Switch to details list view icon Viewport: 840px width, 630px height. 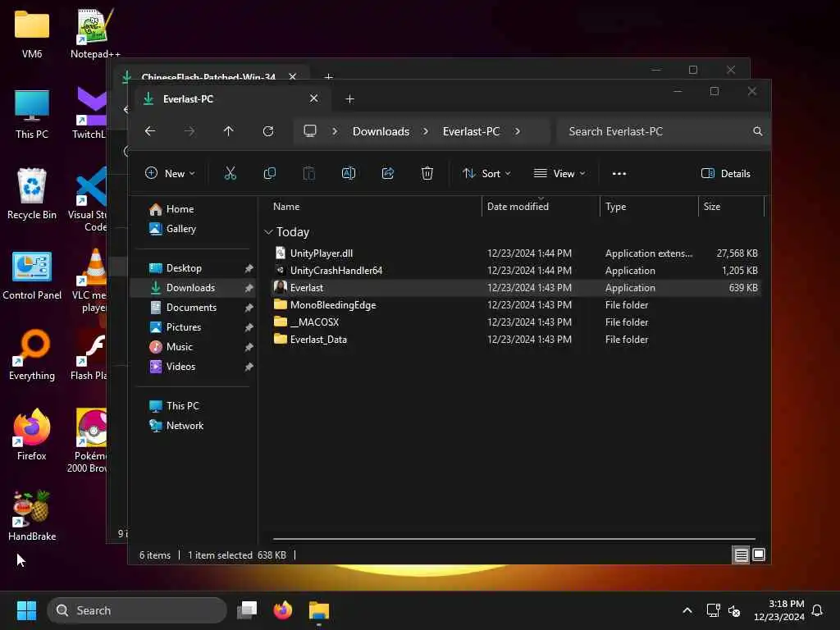[741, 555]
